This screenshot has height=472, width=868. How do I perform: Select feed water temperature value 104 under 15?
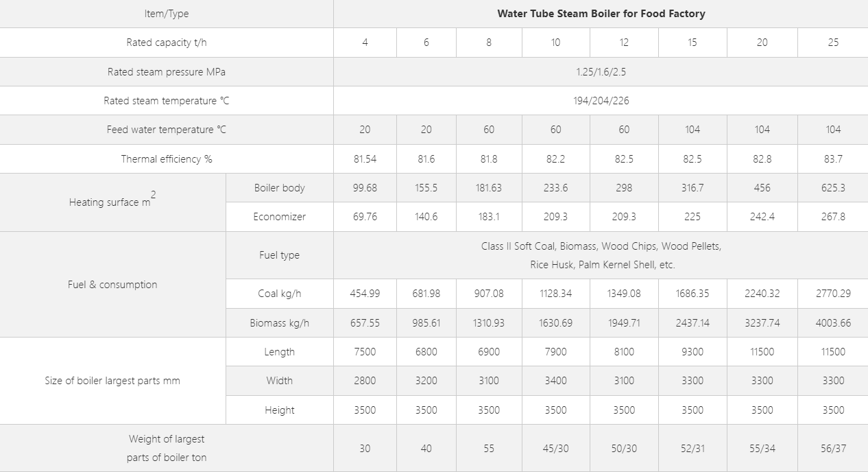(x=692, y=129)
